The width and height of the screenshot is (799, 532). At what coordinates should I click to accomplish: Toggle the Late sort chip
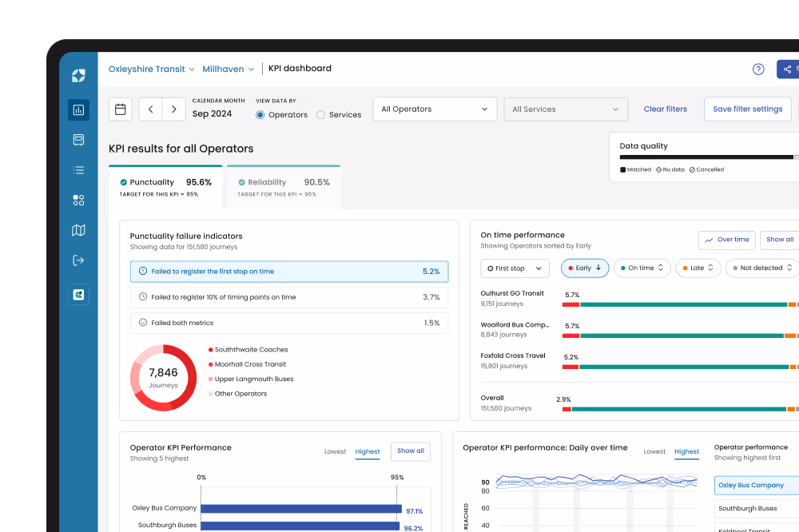pos(698,268)
